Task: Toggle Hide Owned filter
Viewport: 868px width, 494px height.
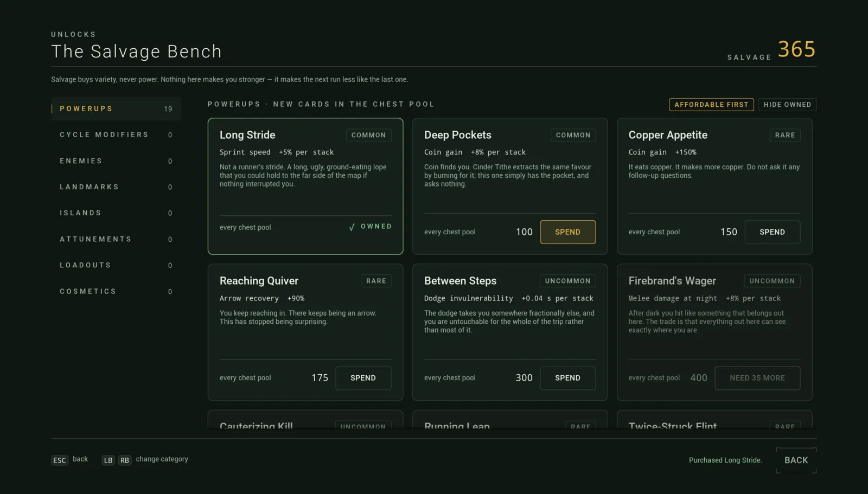Action: click(787, 105)
